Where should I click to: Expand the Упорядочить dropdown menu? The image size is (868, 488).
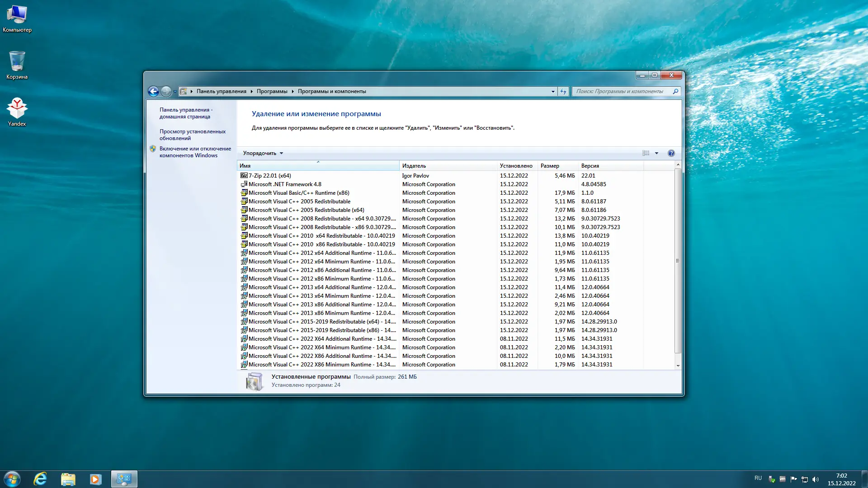(x=263, y=153)
